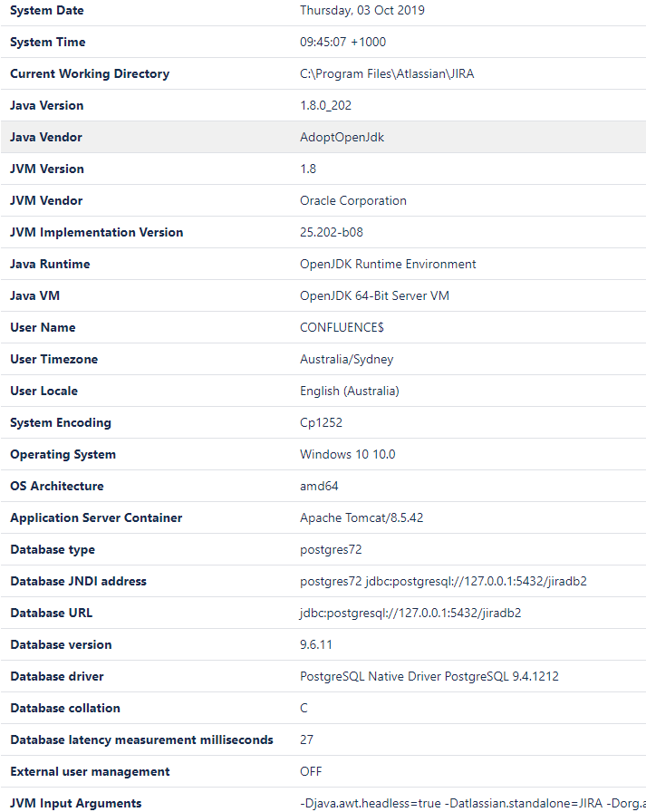
Task: Click the Database type value 'postgres72'
Action: point(331,549)
